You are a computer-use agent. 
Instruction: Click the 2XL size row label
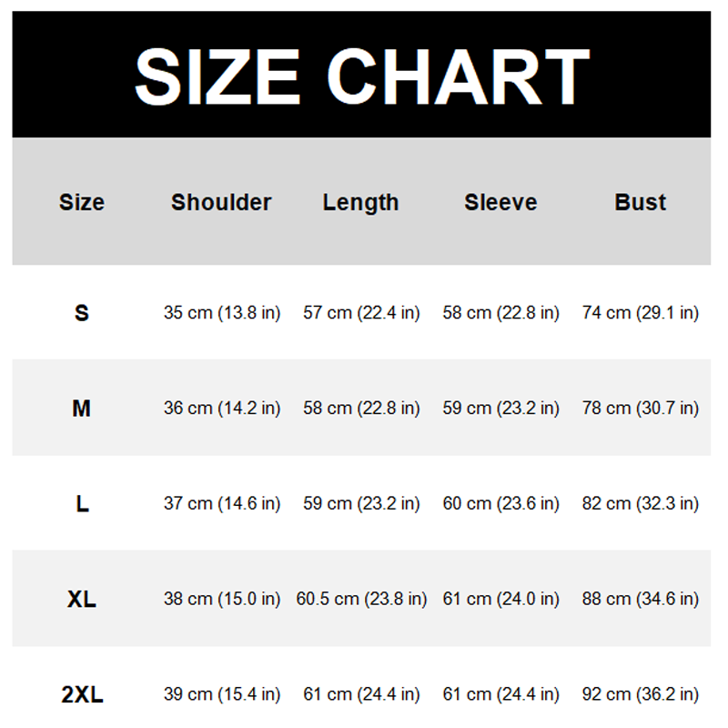click(82, 695)
